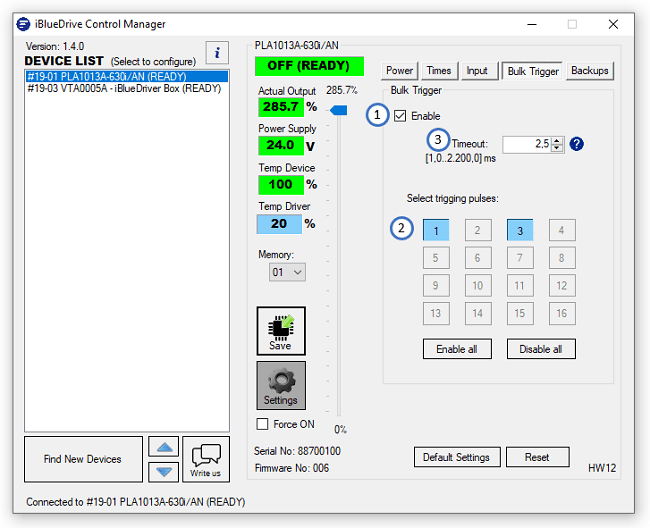Select the Bulk Trigger tab

pos(533,71)
